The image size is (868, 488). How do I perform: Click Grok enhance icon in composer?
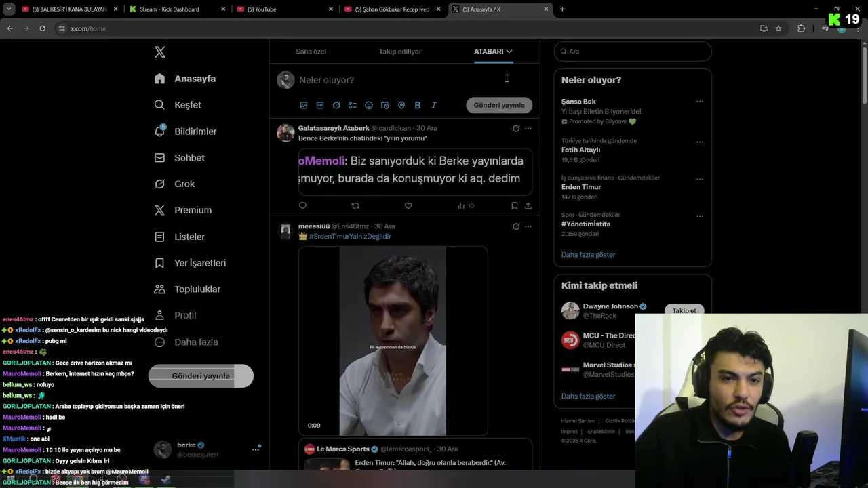336,105
